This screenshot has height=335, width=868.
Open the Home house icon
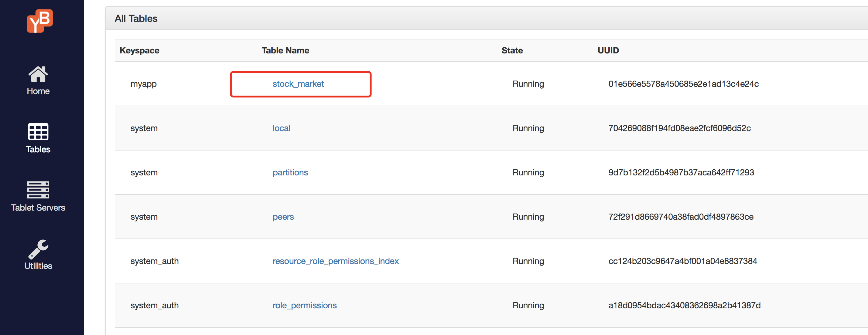pyautogui.click(x=38, y=74)
